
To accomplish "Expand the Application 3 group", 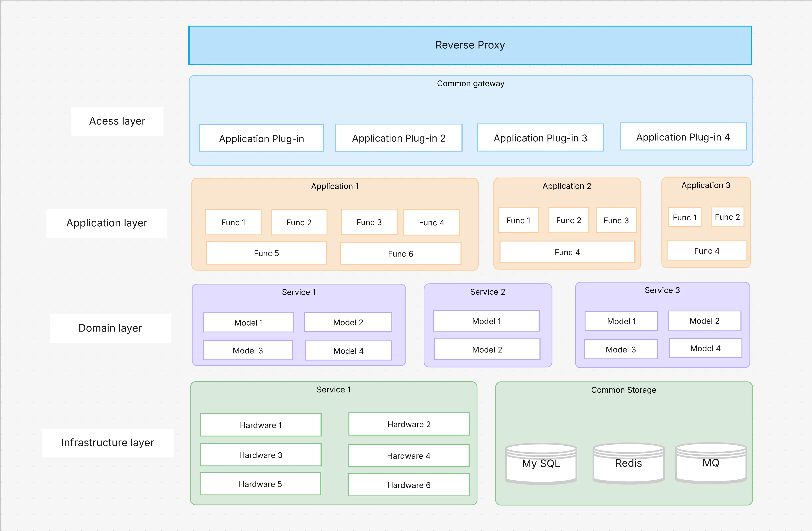I will point(706,185).
